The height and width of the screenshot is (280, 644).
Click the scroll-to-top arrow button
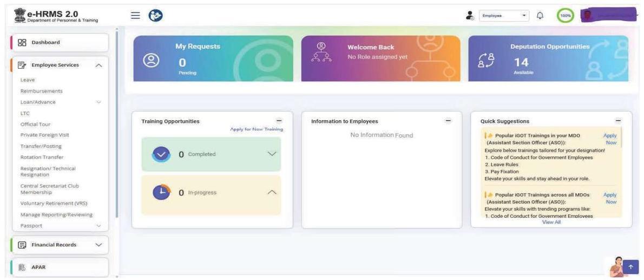631,267
